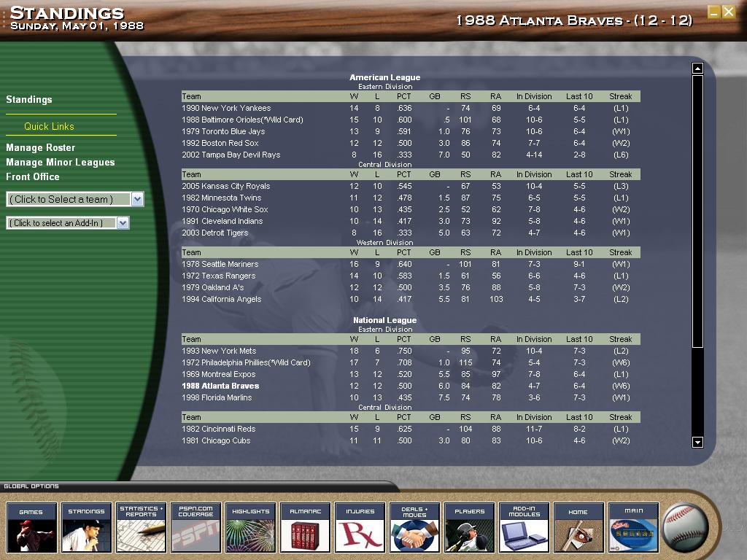Open Statistics + Reports icon

pos(141,527)
